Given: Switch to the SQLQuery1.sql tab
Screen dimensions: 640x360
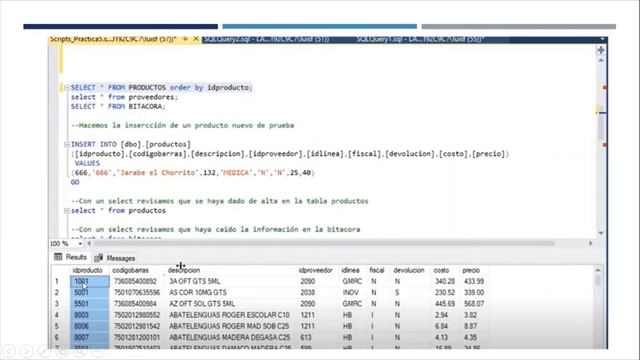Looking at the screenshot, I should (x=420, y=39).
